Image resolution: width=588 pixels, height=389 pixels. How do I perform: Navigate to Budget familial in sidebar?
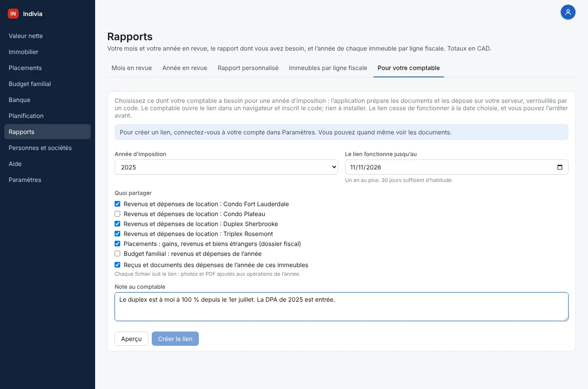[x=48, y=84]
